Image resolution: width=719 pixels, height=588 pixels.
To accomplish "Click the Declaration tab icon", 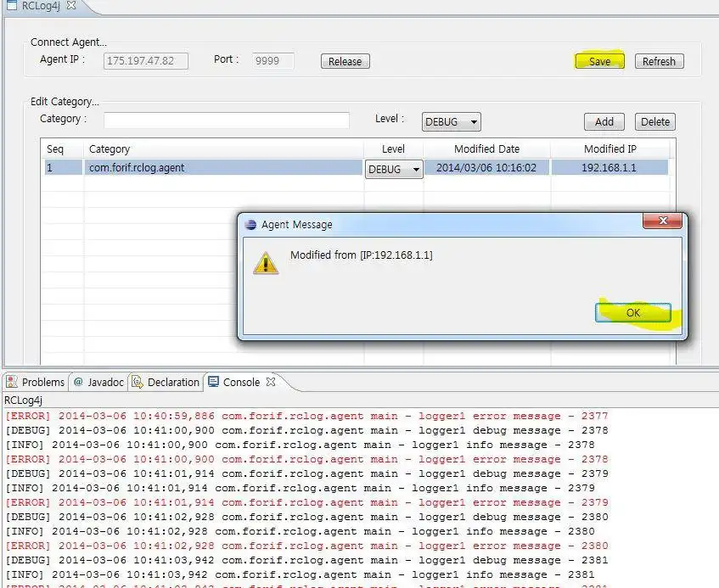I will click(x=138, y=381).
